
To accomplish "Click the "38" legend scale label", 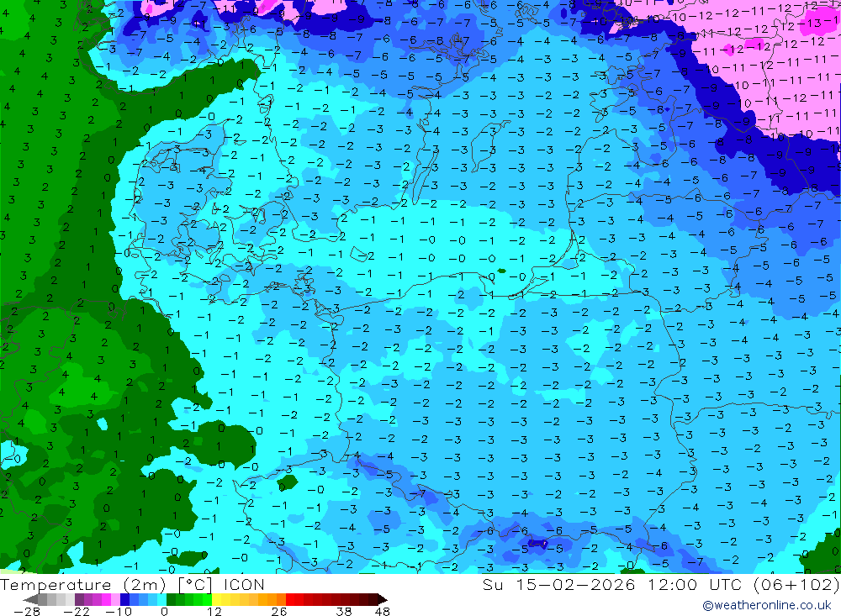I will coord(344,612).
